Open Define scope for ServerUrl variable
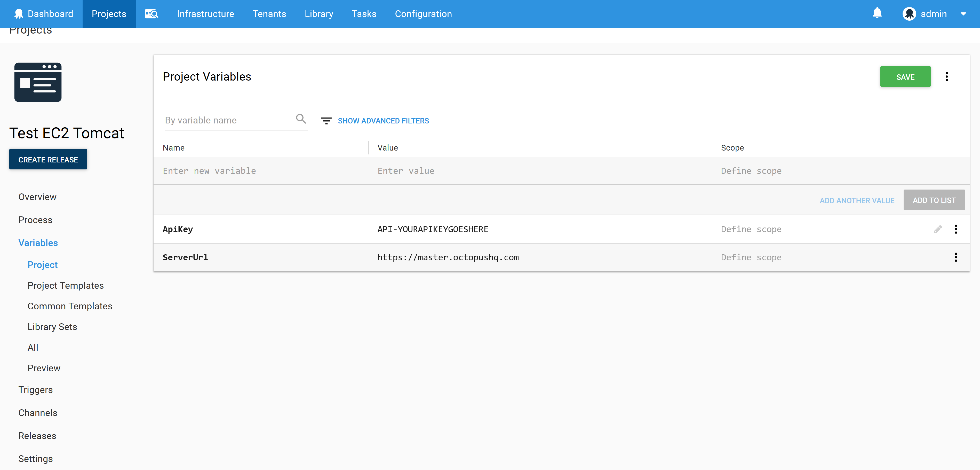This screenshot has height=470, width=980. coord(751,257)
